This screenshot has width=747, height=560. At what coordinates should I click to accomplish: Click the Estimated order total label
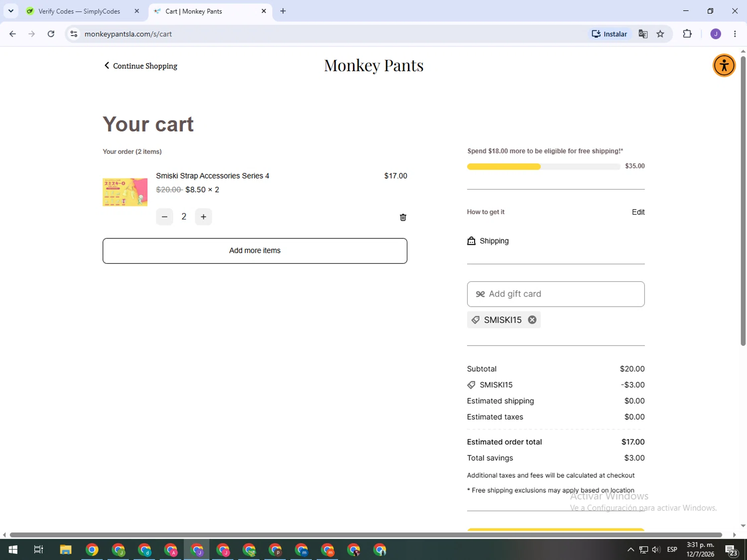click(504, 442)
